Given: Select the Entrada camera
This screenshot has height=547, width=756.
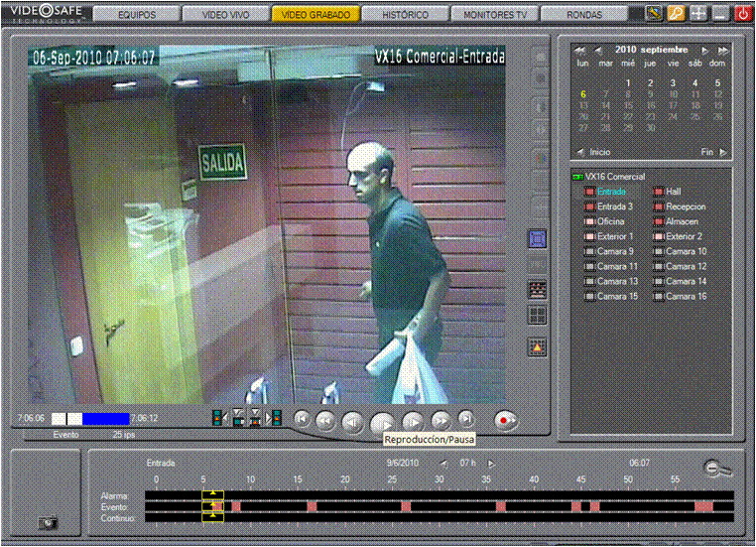Looking at the screenshot, I should point(611,192).
